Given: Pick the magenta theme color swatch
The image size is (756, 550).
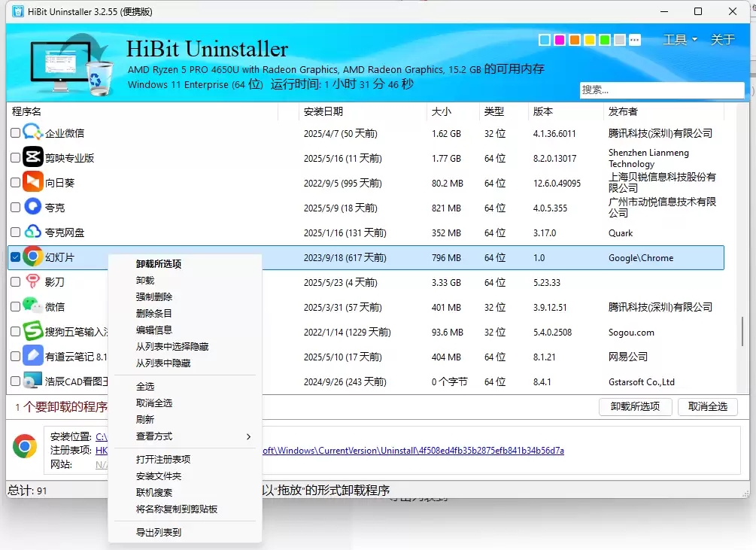Looking at the screenshot, I should tap(559, 40).
